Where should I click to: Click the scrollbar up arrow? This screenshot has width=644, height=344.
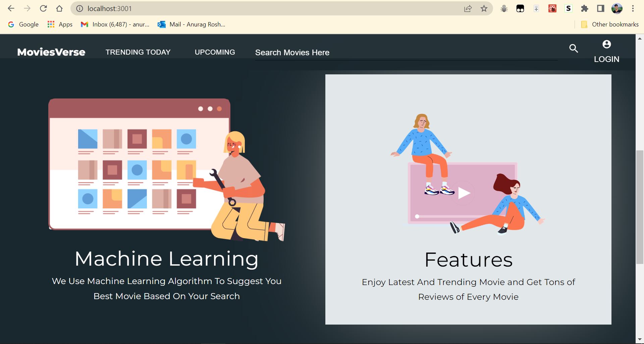click(x=640, y=38)
